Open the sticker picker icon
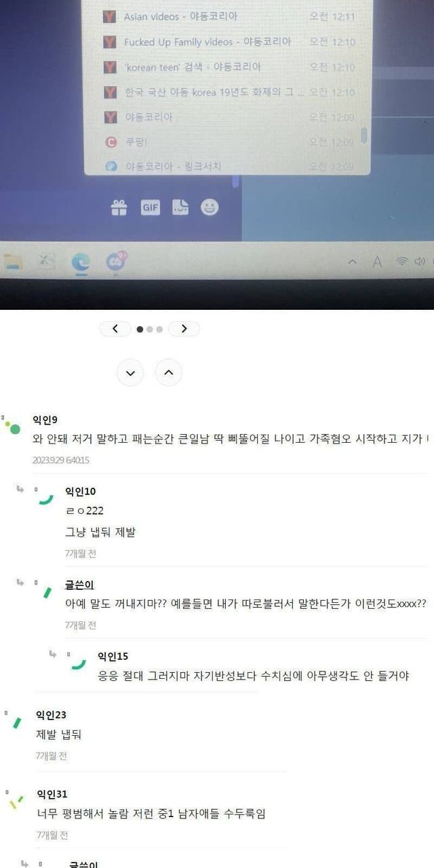 pos(180,208)
